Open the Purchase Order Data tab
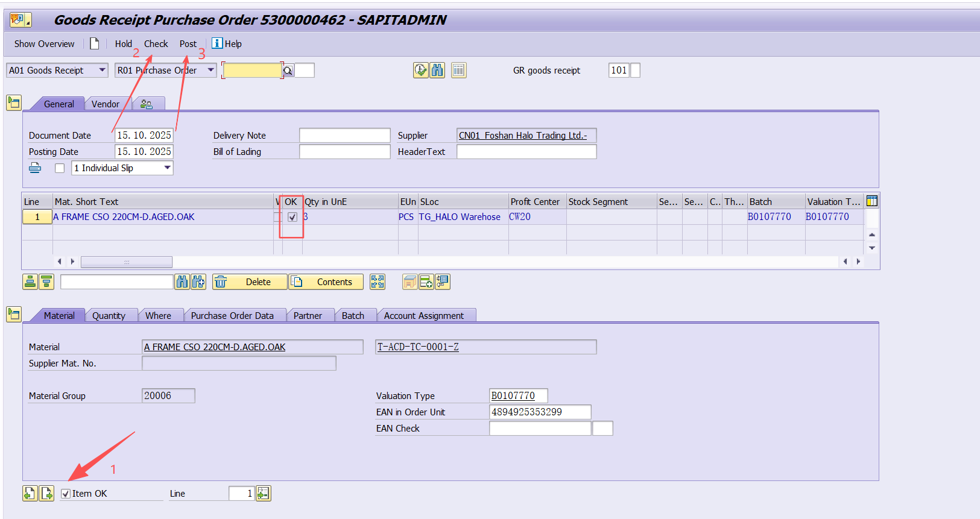 point(232,316)
